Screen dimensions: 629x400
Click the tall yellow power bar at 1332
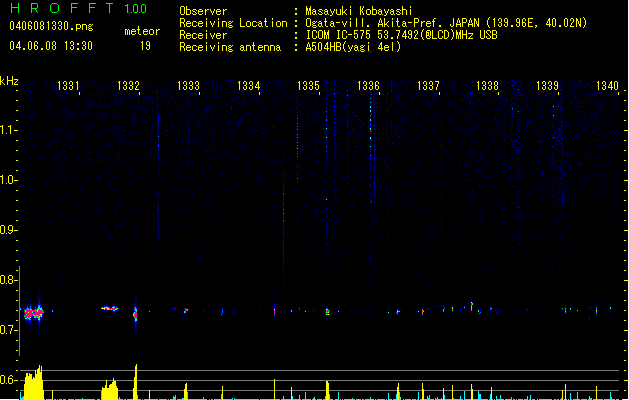coord(136,382)
